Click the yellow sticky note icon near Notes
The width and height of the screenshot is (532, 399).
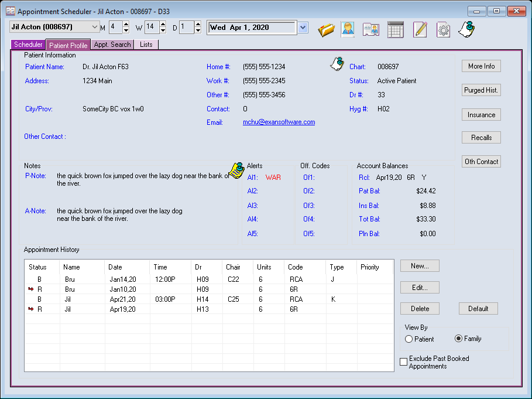click(x=236, y=169)
